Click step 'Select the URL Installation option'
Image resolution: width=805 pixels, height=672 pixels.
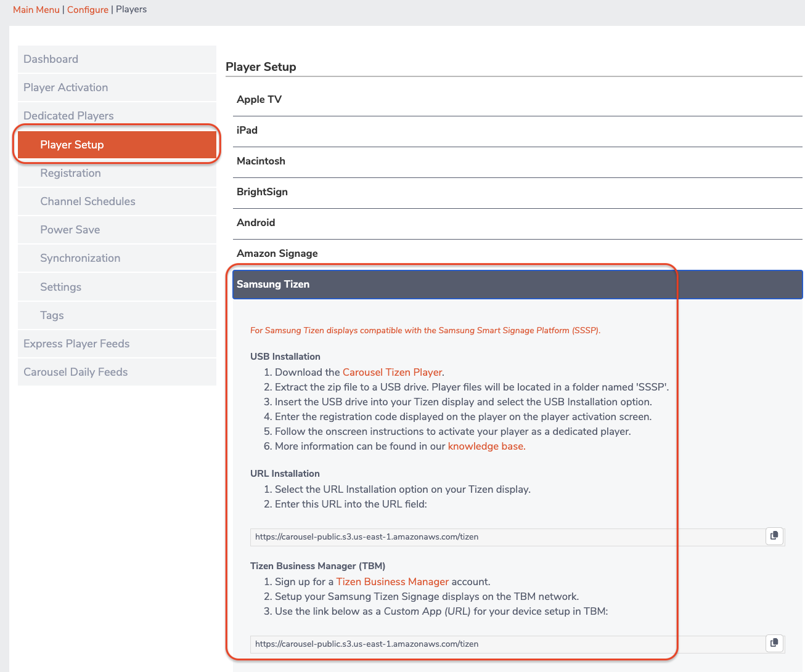[402, 489]
